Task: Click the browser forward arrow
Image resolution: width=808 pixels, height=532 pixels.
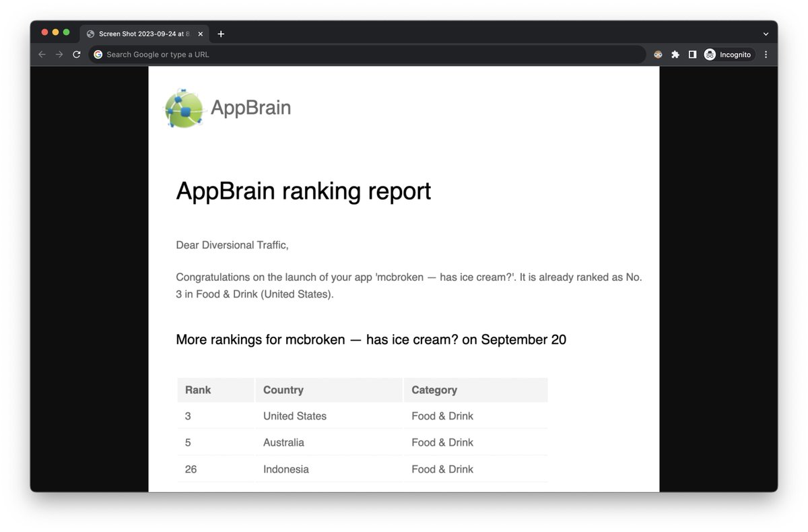Action: click(x=59, y=55)
